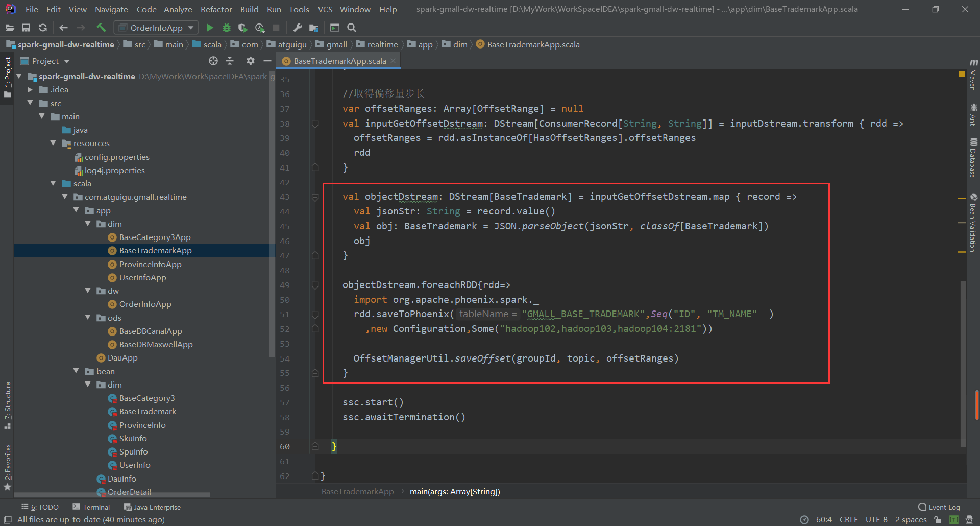Screen dimensions: 980x526
Task: Click the CRLF line separator widget
Action: 848,519
